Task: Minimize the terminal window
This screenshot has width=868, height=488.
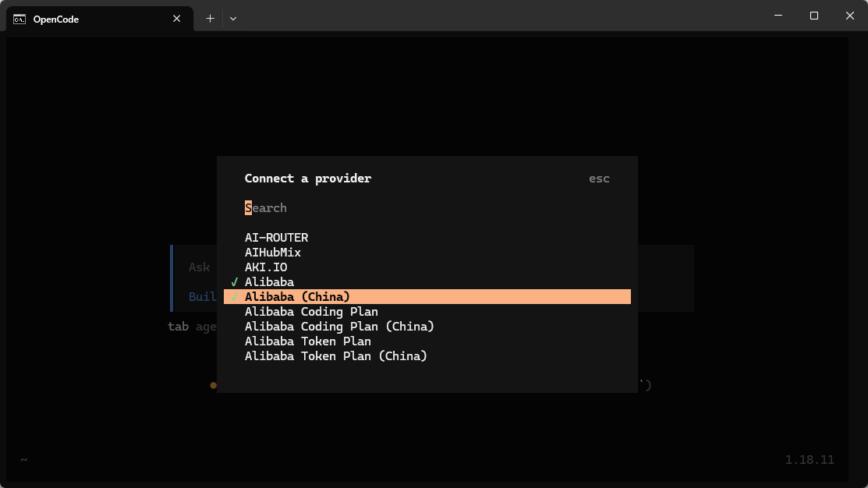Action: click(x=778, y=16)
